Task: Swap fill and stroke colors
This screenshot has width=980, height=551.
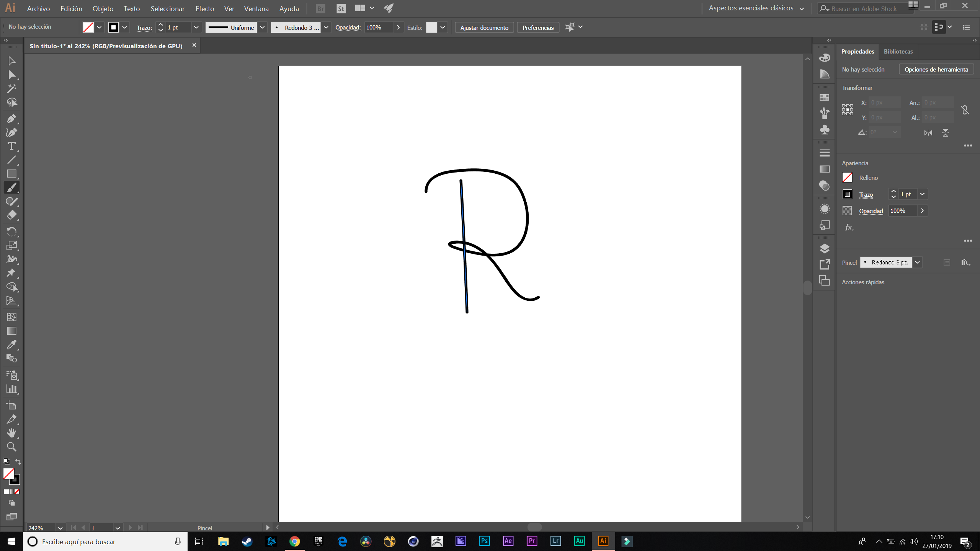Action: [x=18, y=461]
